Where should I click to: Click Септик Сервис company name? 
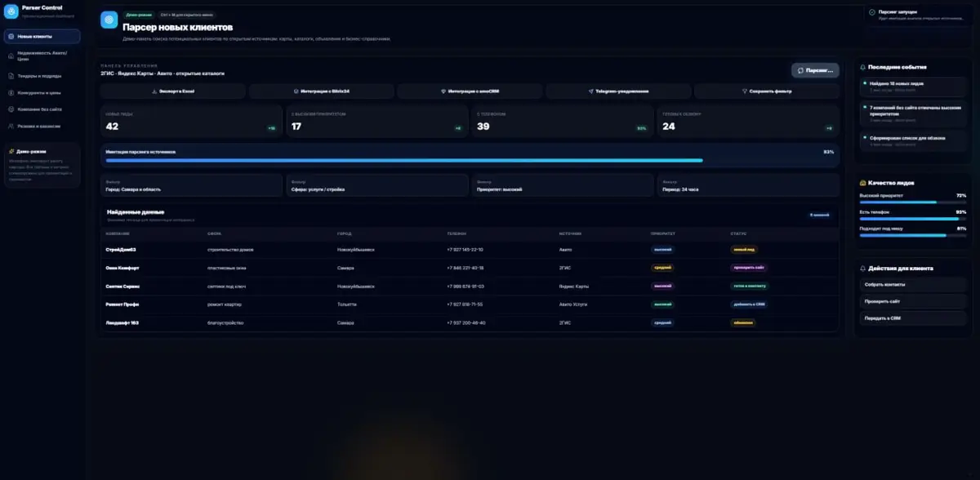pos(122,286)
